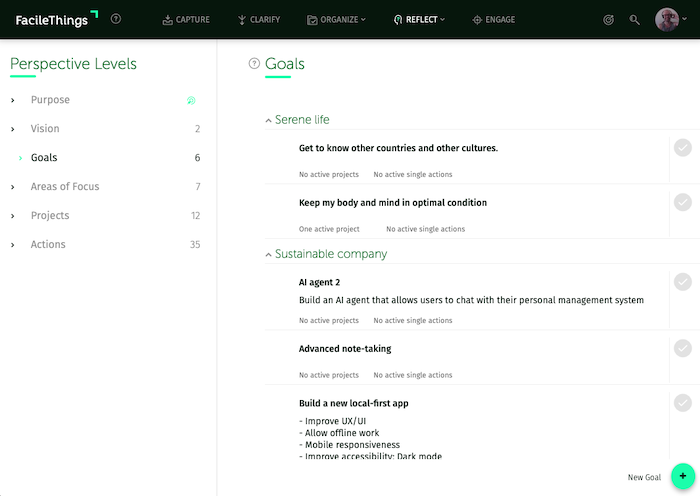Expand the Areas of Focus arrow
This screenshot has width=700, height=496.
tap(12, 187)
